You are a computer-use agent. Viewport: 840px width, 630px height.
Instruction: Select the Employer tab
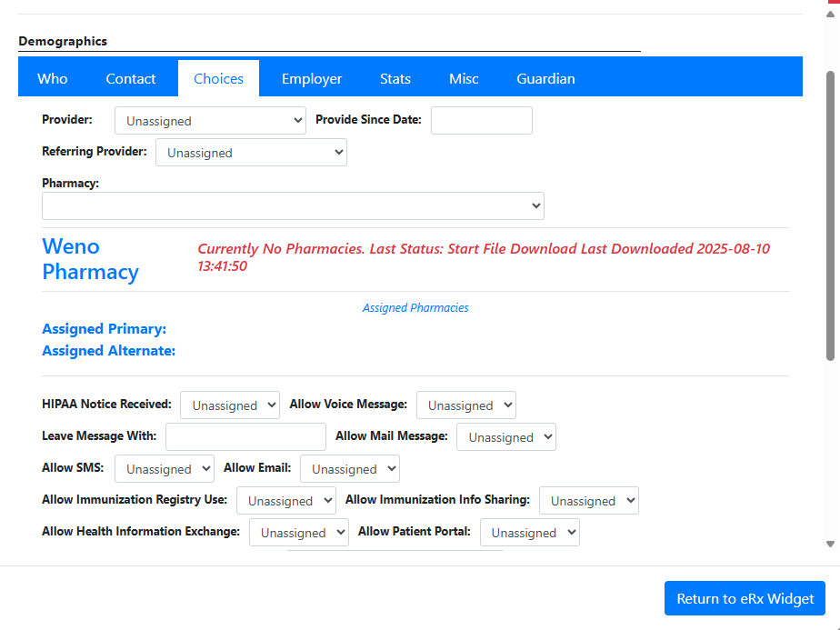[x=312, y=79]
